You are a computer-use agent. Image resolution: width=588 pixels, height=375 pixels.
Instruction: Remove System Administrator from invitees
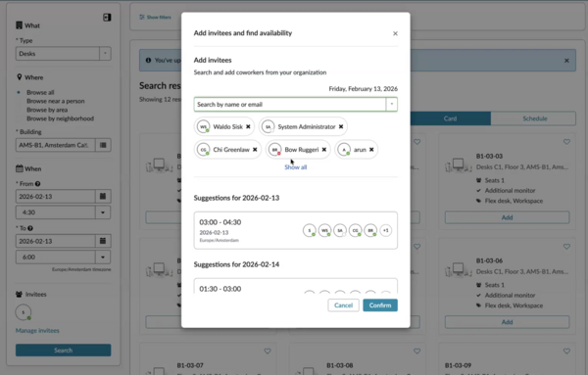coord(341,126)
